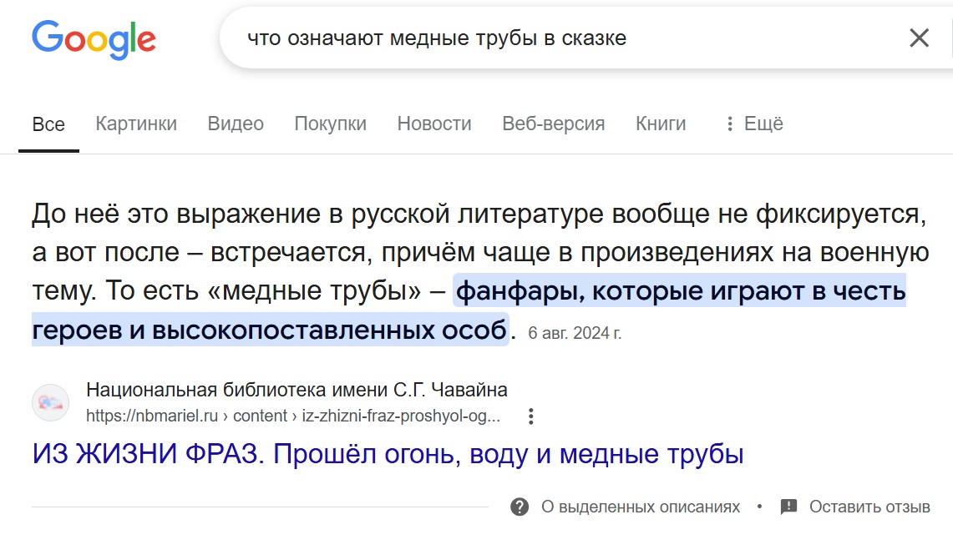The image size is (953, 560).
Task: Click the question mark help icon
Action: pyautogui.click(x=520, y=507)
